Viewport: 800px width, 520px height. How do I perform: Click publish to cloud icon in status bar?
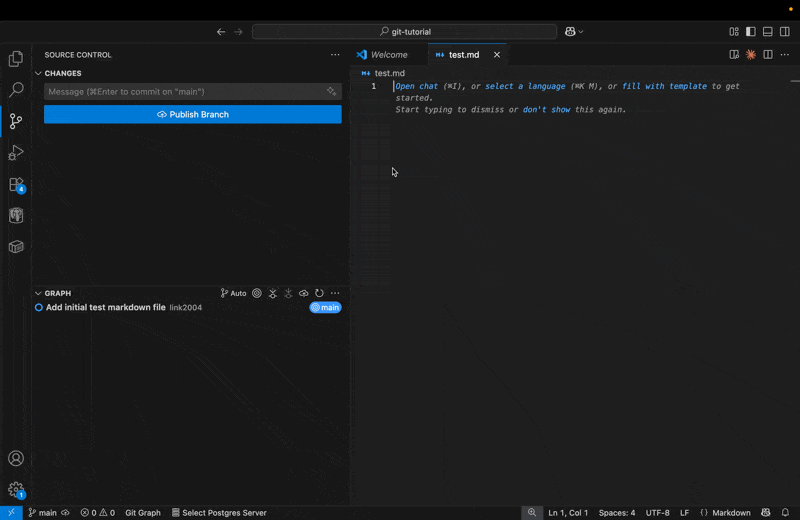coord(66,513)
